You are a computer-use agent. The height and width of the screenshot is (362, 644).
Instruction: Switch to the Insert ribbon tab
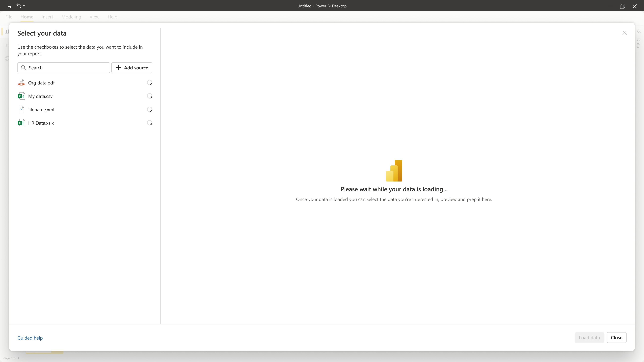tap(47, 17)
